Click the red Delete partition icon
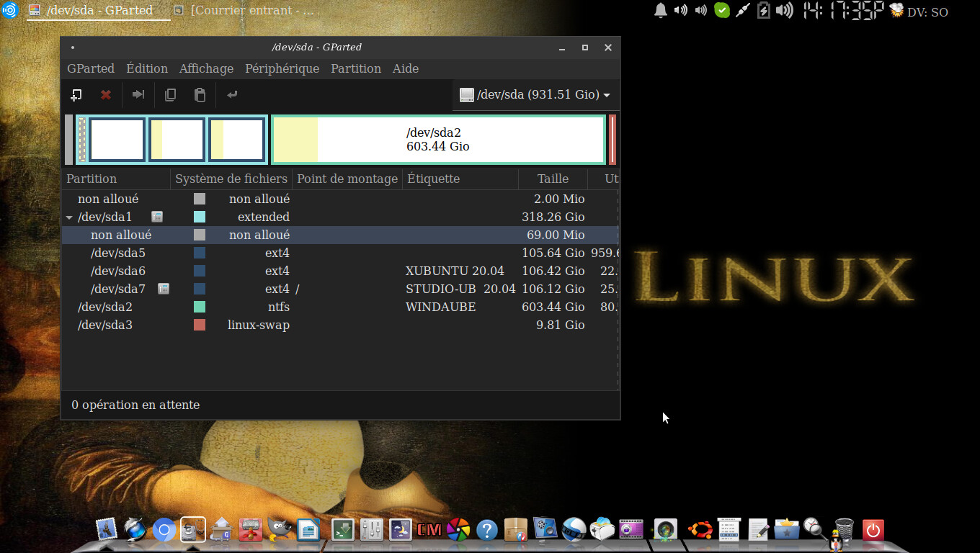The height and width of the screenshot is (553, 980). [106, 94]
